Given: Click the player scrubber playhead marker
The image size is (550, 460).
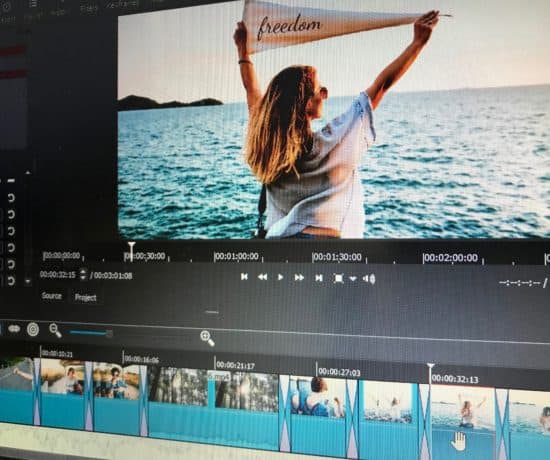Looking at the screenshot, I should [131, 250].
